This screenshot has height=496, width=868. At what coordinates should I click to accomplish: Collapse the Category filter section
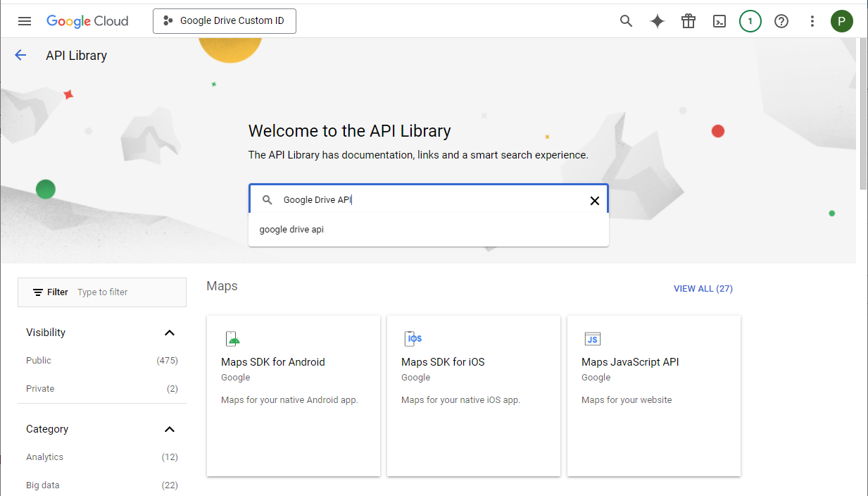pos(169,429)
